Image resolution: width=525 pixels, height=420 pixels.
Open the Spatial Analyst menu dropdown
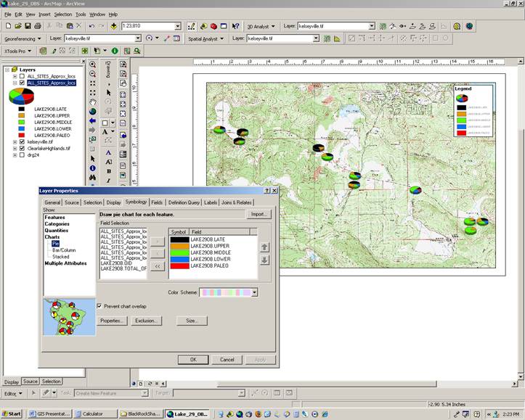205,38
